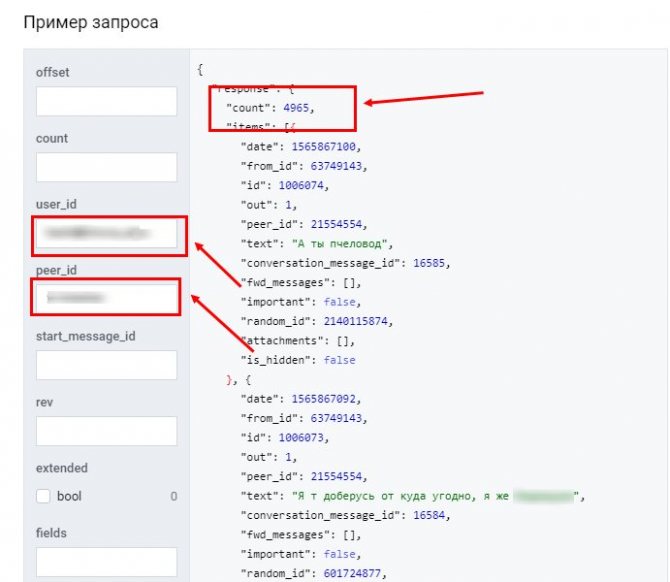Viewport: 670px width, 582px height.
Task: Click the id value 1006074
Action: (301, 185)
